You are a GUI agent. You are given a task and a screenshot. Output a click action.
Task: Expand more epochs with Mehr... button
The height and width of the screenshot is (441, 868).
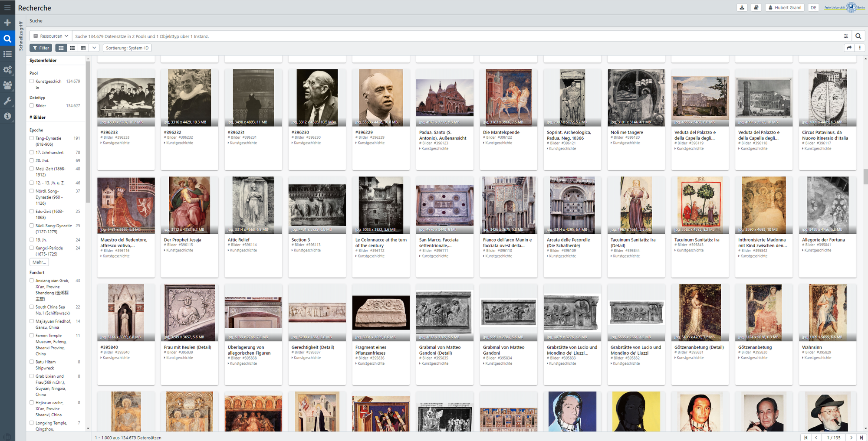pyautogui.click(x=39, y=262)
